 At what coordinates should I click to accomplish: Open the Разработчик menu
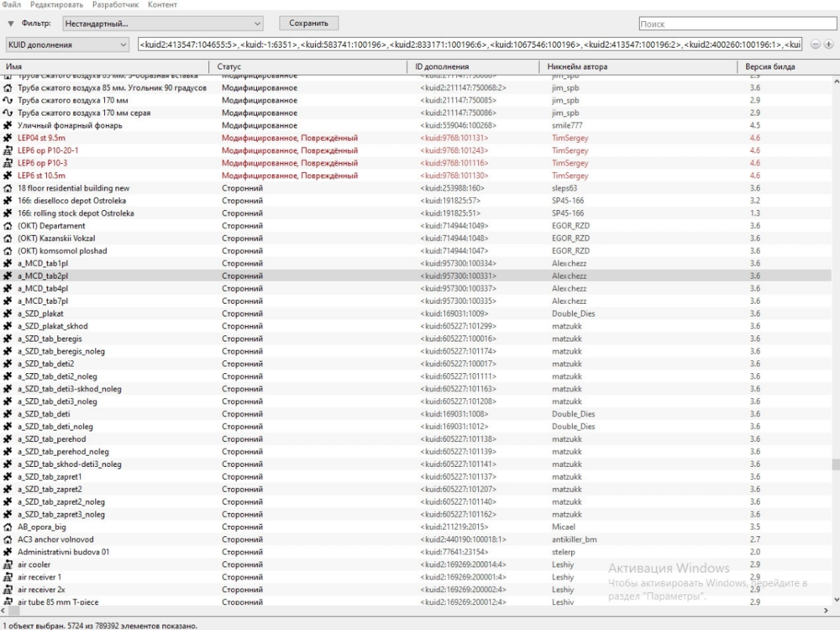pos(115,5)
